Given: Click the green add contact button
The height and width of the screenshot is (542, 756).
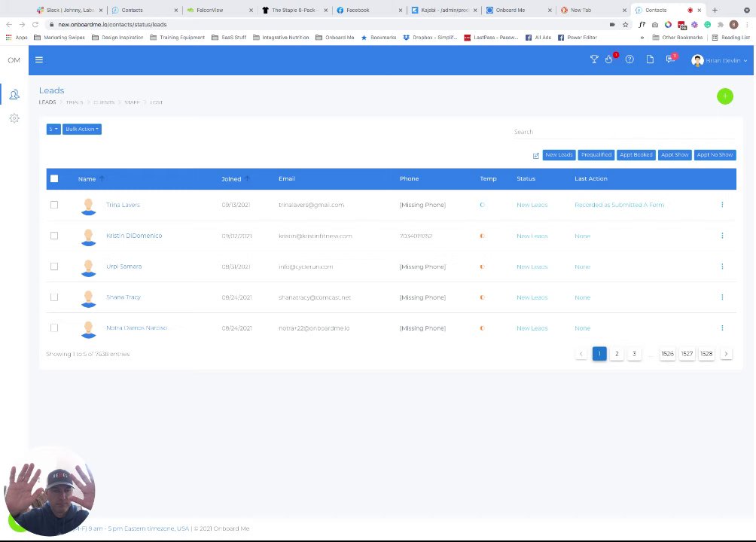Looking at the screenshot, I should point(724,96).
